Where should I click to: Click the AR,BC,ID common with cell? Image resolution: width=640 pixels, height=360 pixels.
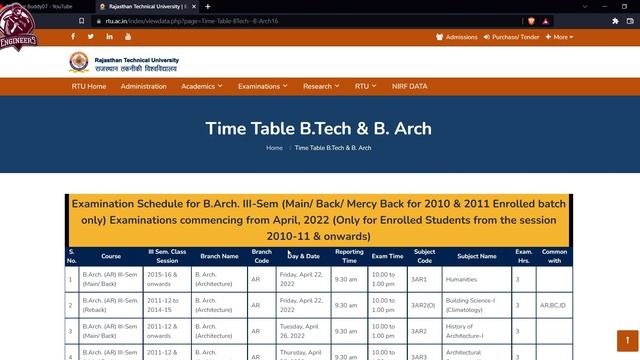pyautogui.click(x=554, y=305)
